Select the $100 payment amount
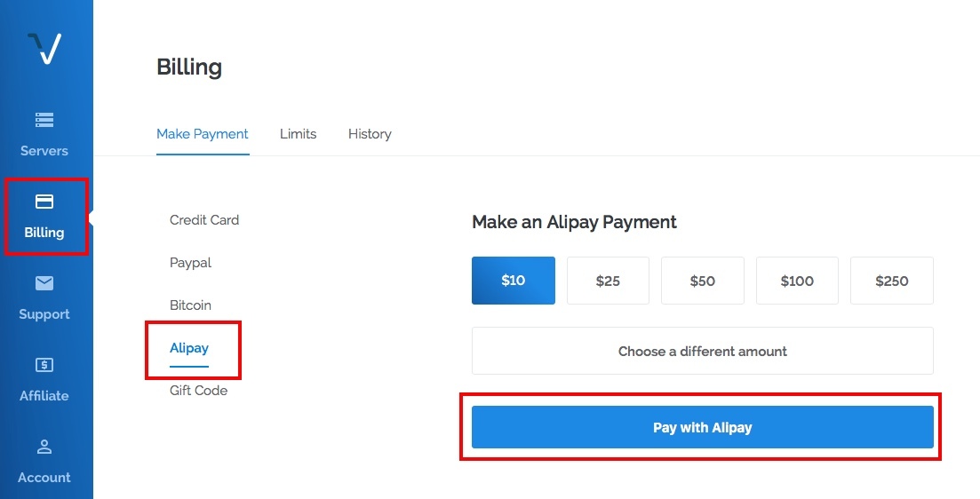Image resolution: width=980 pixels, height=499 pixels. pyautogui.click(x=797, y=281)
